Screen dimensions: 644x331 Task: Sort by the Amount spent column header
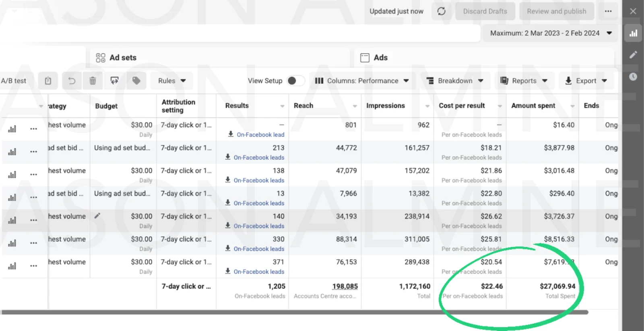542,106
